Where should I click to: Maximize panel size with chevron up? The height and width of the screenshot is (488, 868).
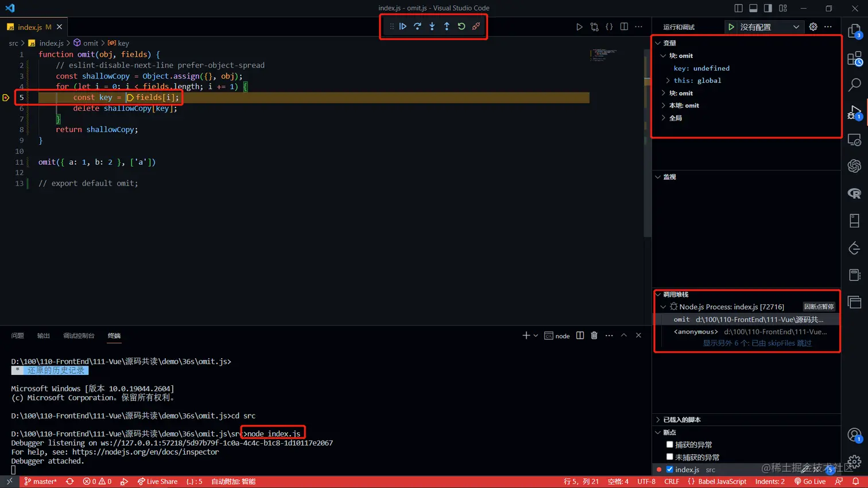tap(624, 336)
